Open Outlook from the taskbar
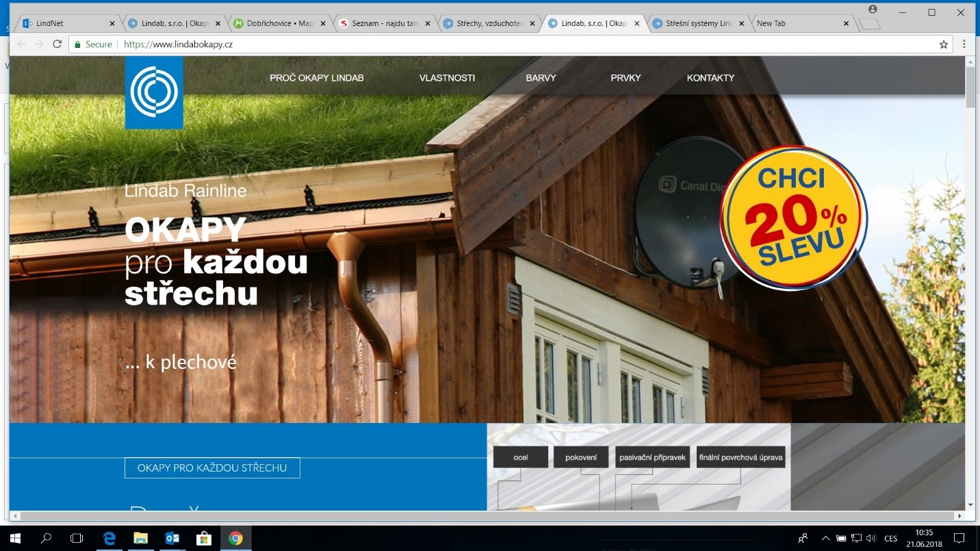Image resolution: width=980 pixels, height=551 pixels. pyautogui.click(x=172, y=539)
